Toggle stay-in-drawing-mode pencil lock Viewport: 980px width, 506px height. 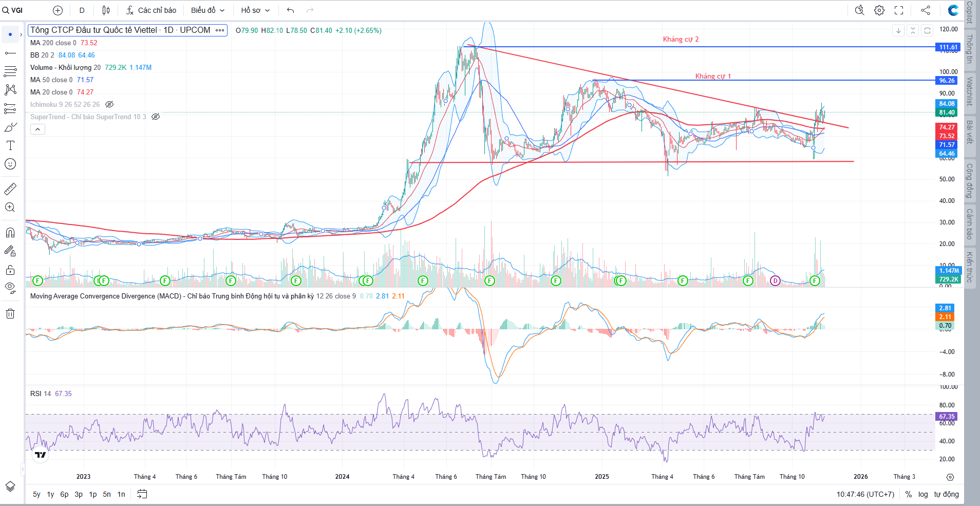[10, 251]
